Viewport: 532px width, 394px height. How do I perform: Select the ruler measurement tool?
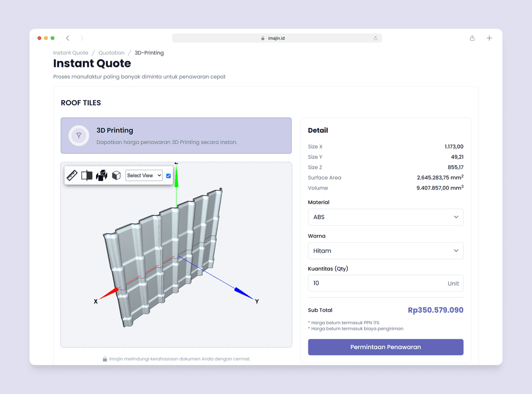pos(72,175)
